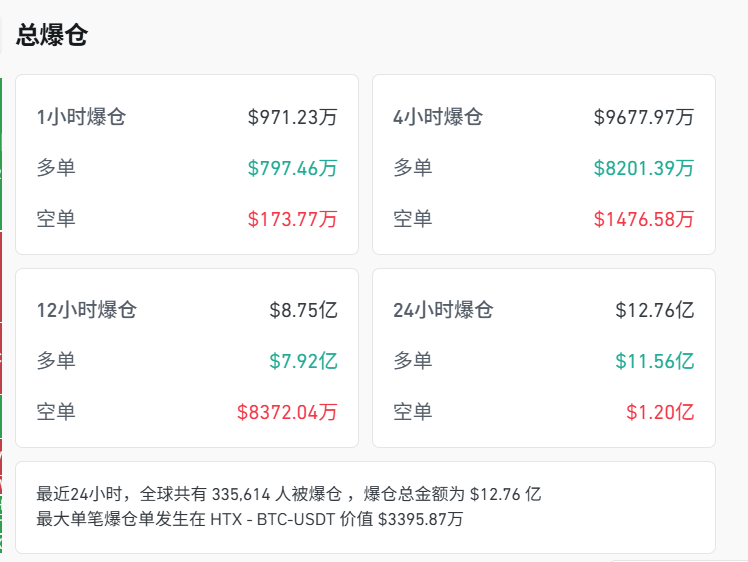The width and height of the screenshot is (748, 562).
Task: Select the 4-hour total $9677.97万
Action: point(643,117)
